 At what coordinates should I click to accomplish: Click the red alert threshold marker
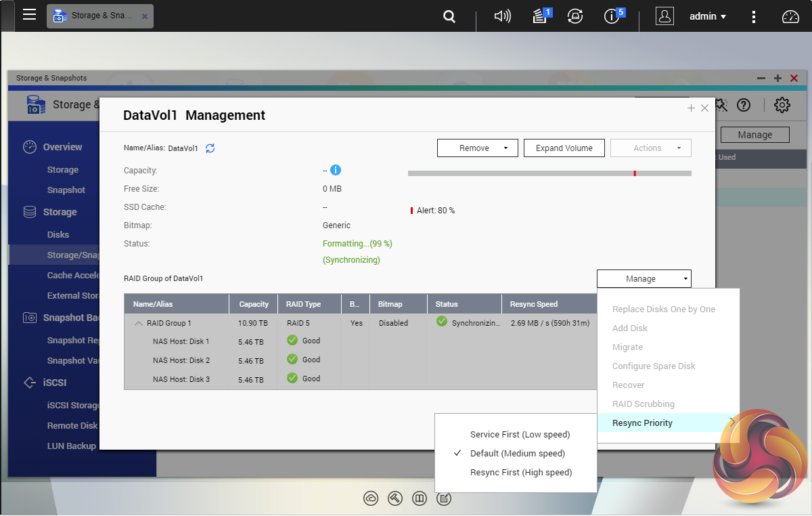635,173
